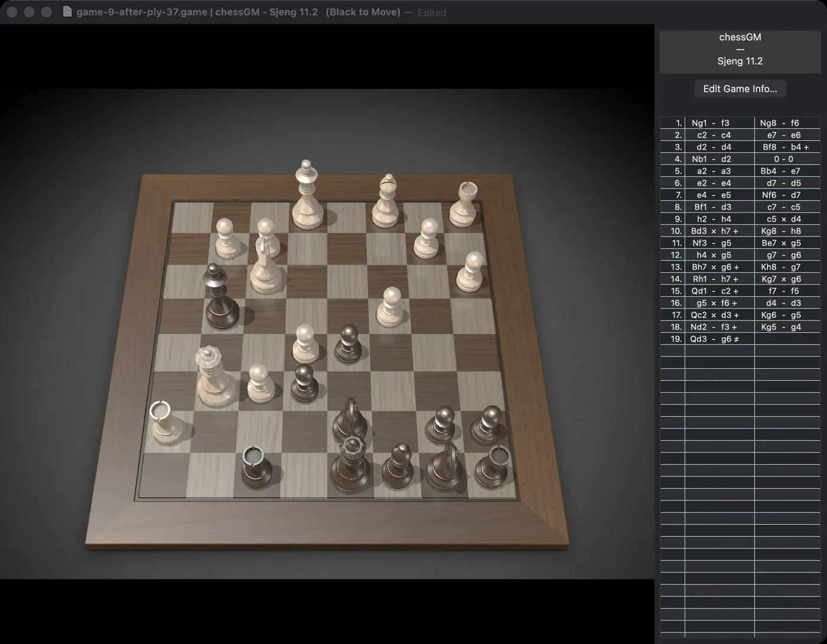Select black move 'Nf6 - d7'
The width and height of the screenshot is (827, 644).
tap(787, 195)
